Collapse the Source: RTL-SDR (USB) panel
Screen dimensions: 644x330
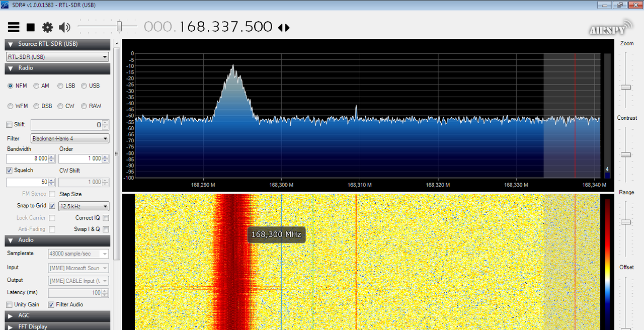click(x=57, y=44)
